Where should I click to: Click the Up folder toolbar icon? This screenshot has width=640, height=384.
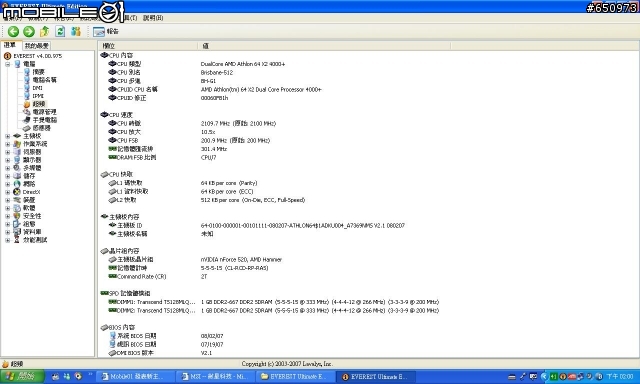[x=44, y=31]
